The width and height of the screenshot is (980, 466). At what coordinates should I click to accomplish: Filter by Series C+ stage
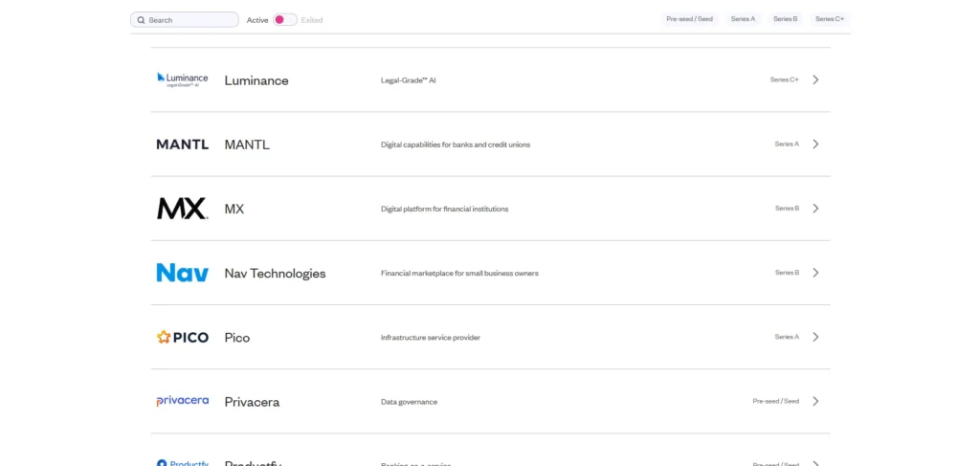(830, 19)
